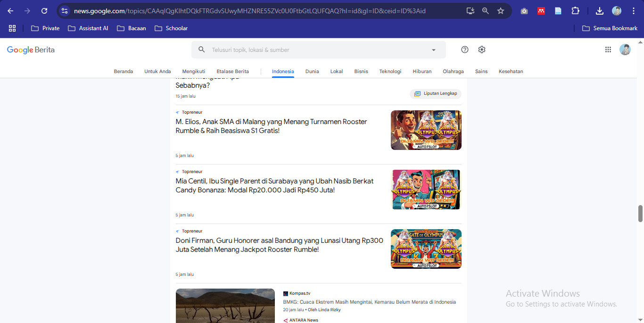Open the BMKG Cuaca Ekstrem headline
This screenshot has width=644, height=323.
[370, 302]
